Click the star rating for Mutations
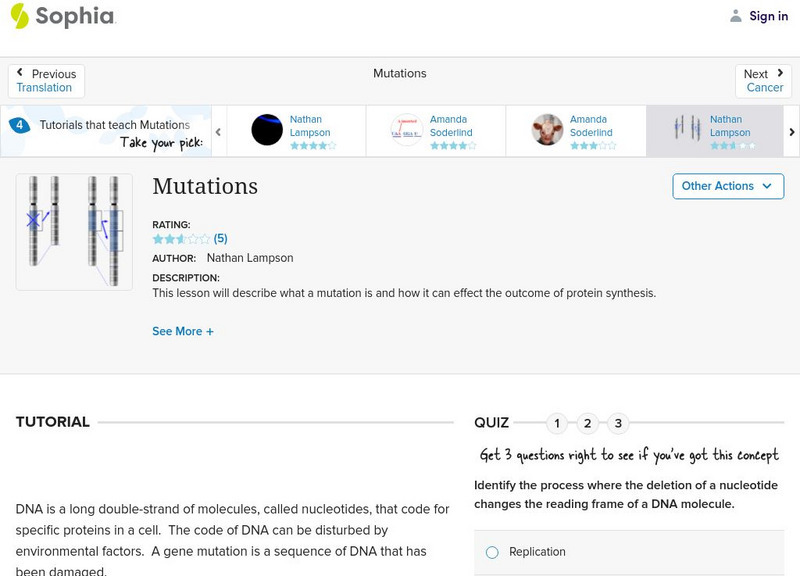This screenshot has width=800, height=576. [181, 239]
